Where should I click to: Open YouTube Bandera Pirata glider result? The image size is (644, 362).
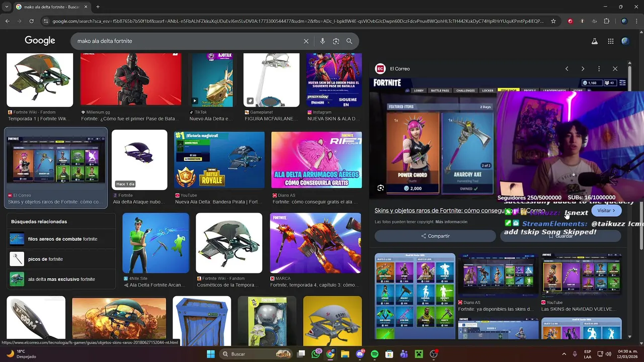(x=219, y=160)
